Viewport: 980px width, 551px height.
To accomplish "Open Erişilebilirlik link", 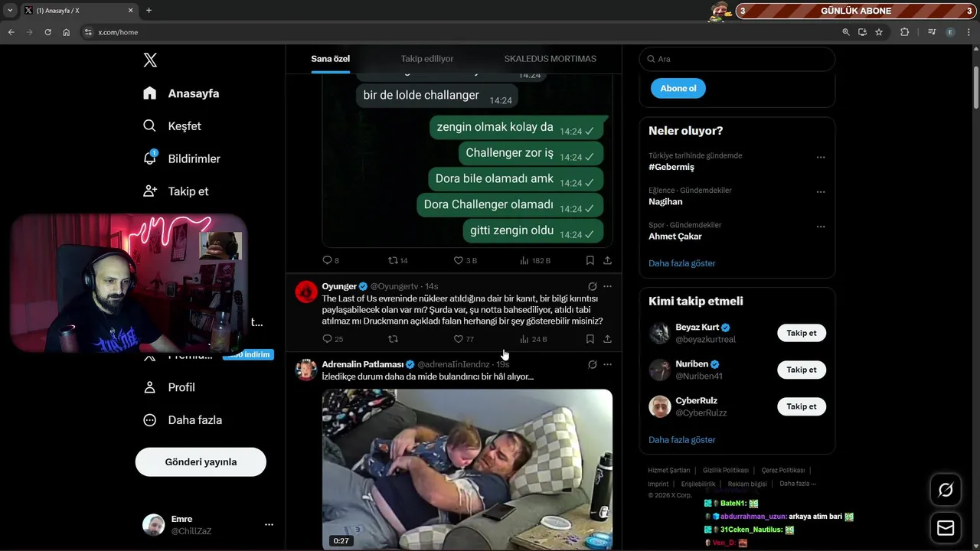I will coord(698,484).
